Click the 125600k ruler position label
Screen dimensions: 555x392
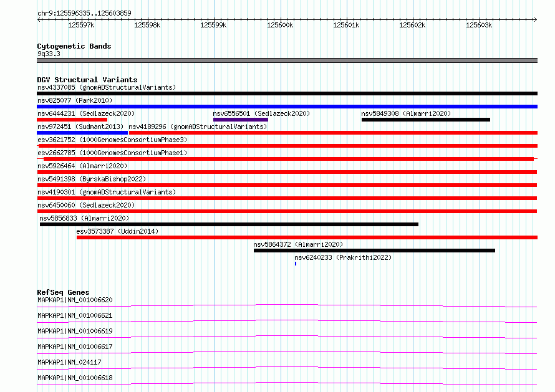click(280, 25)
